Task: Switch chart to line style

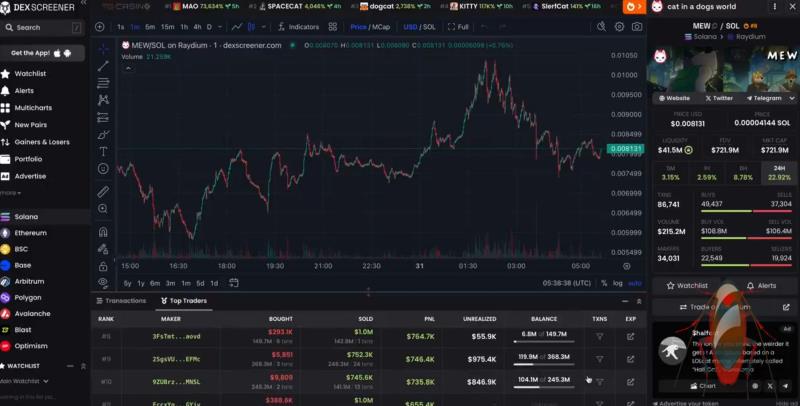Action: (237, 27)
